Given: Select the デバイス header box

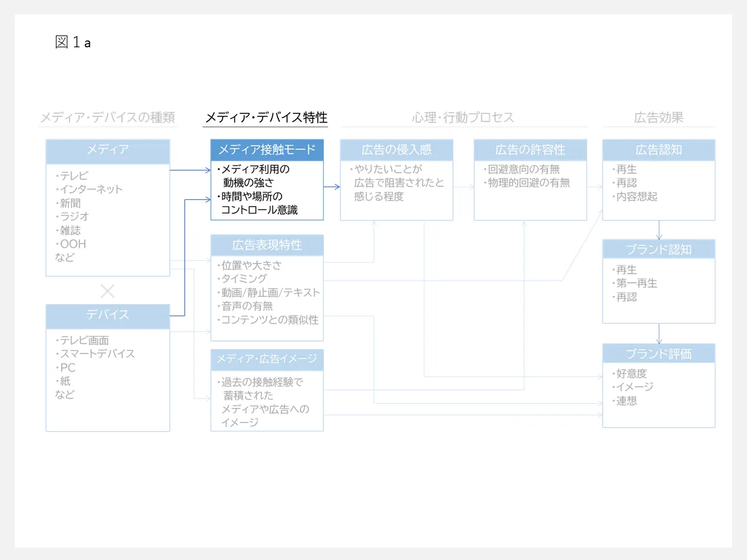Looking at the screenshot, I should [x=108, y=315].
